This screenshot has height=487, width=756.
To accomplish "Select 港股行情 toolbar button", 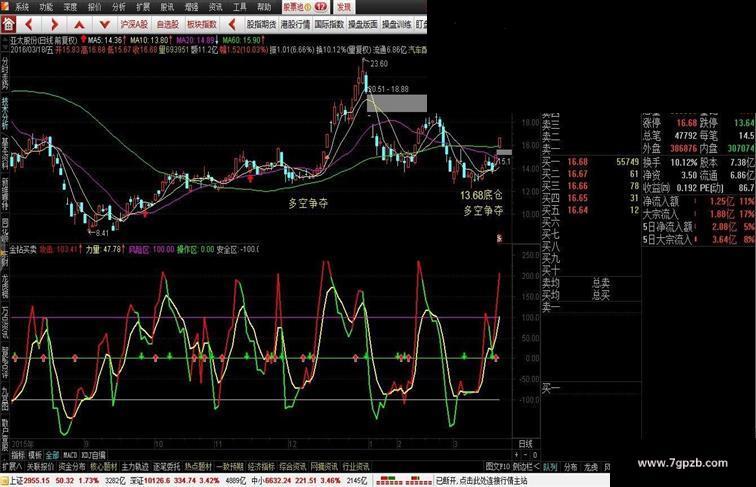I will 296,24.
